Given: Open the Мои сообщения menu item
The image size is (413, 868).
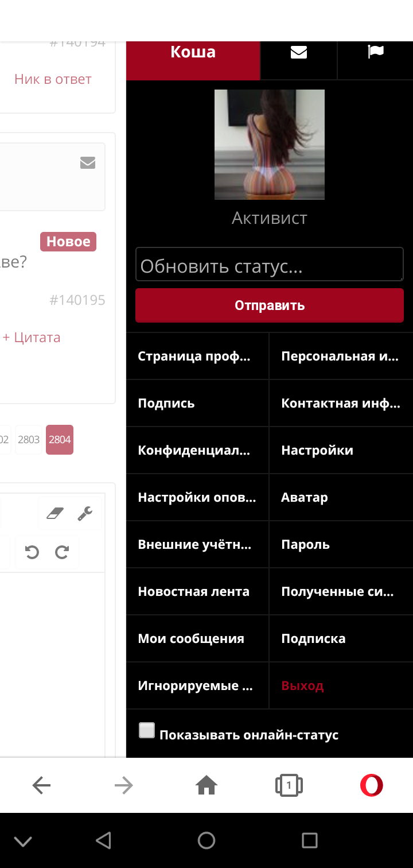Looking at the screenshot, I should tap(197, 638).
